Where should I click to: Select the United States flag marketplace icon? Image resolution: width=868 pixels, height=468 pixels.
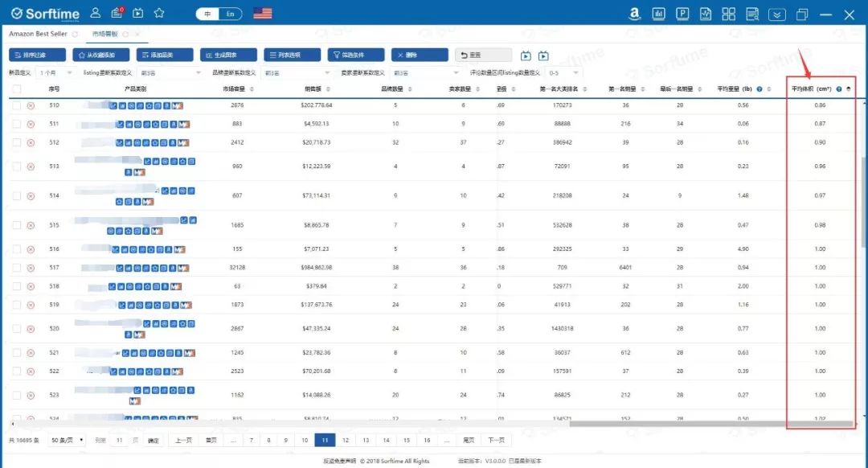(x=262, y=13)
